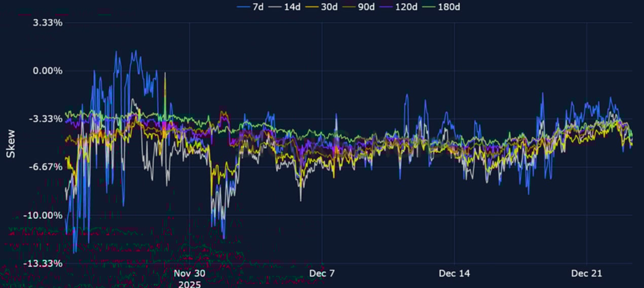Click the Skew y-axis title
Image resolution: width=644 pixels, height=288 pixels.
[11, 143]
